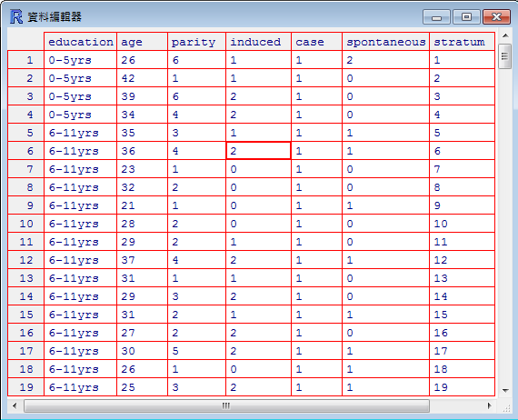
Task: Maximize the data editor window
Action: tap(466, 17)
